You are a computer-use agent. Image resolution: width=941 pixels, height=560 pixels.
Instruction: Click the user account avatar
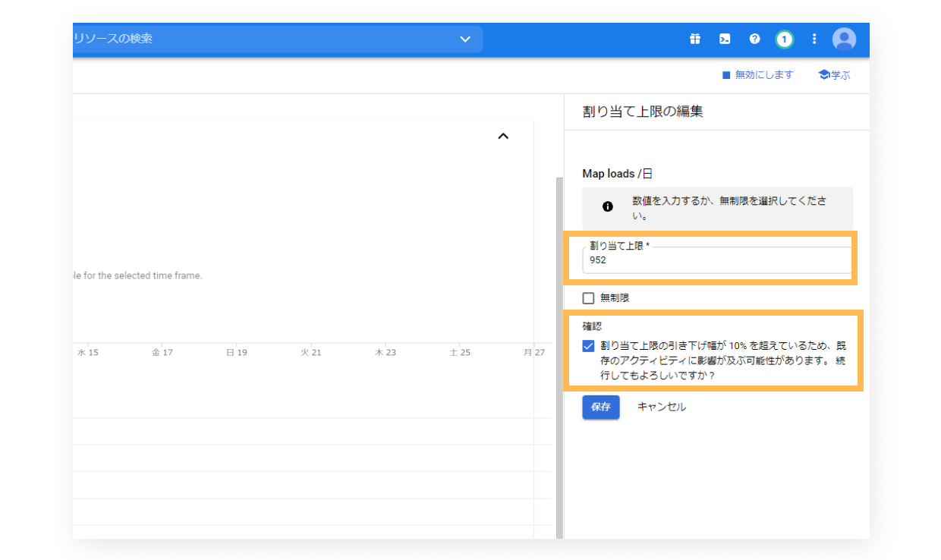844,39
